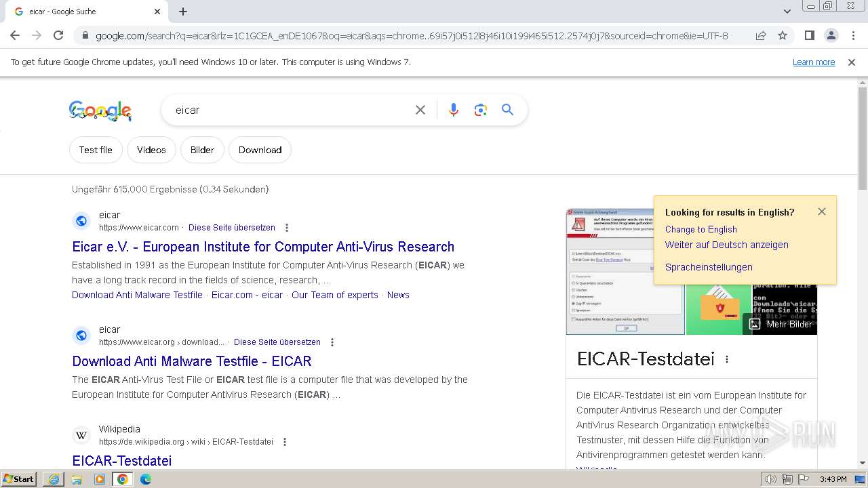
Task: Start voice search with microphone icon
Action: [x=454, y=110]
